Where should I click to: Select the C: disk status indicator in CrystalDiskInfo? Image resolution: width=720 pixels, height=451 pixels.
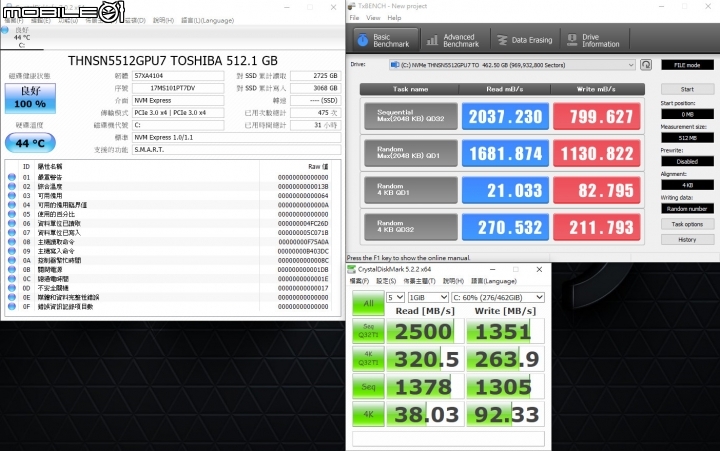pos(22,38)
